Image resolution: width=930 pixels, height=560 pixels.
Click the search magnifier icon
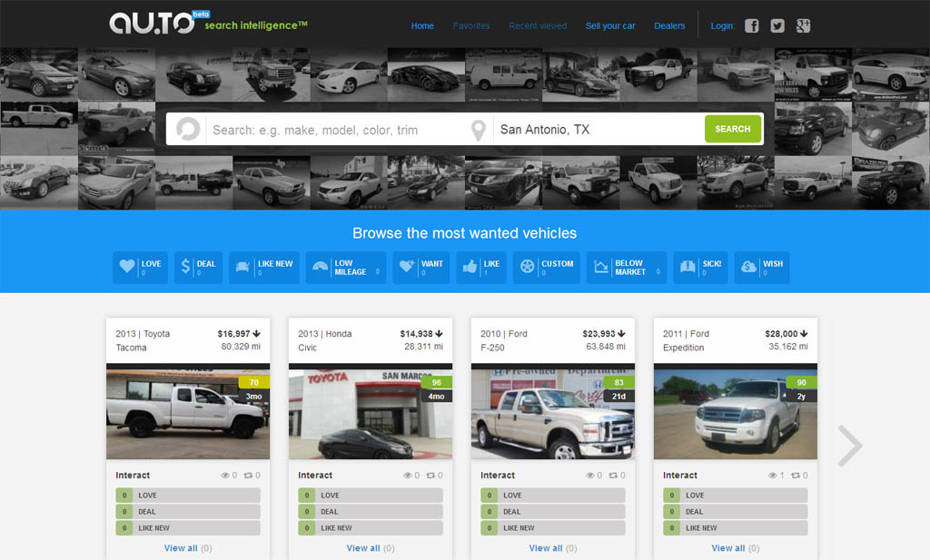(188, 129)
